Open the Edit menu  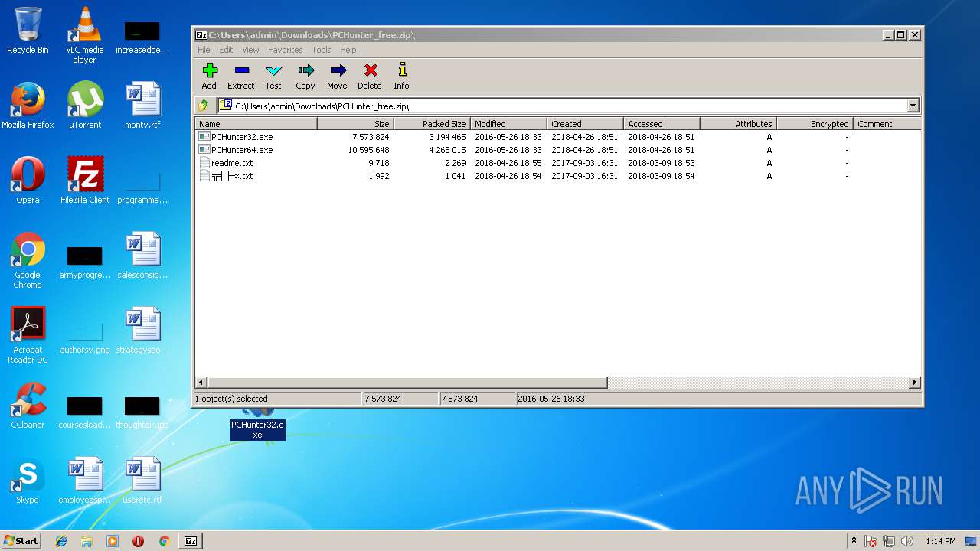[x=226, y=50]
